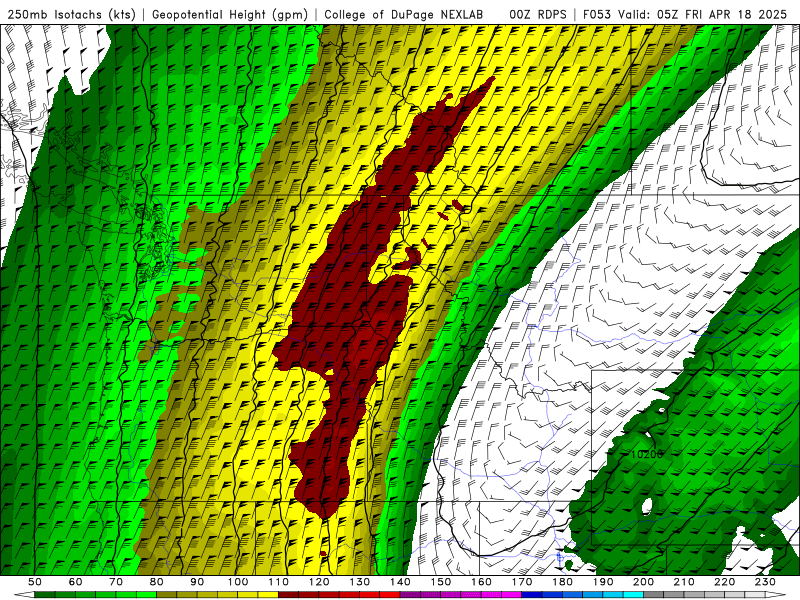This screenshot has height=600, width=800.
Task: Click the '150' value on the color scale
Action: [x=441, y=582]
